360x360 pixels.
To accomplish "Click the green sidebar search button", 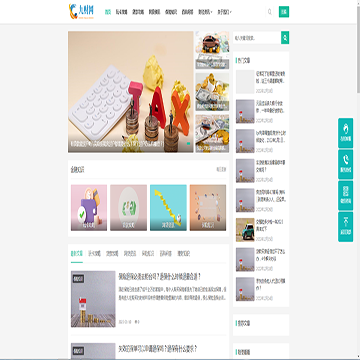I will [x=285, y=38].
